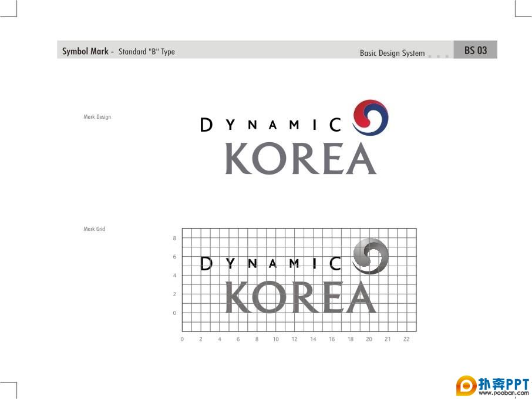Click the horizontal axis label 0
This screenshot has width=532, height=399.
(182, 339)
